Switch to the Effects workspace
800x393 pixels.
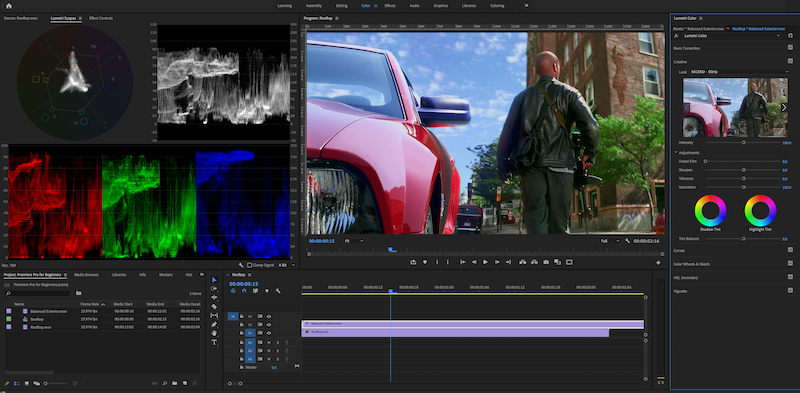390,6
